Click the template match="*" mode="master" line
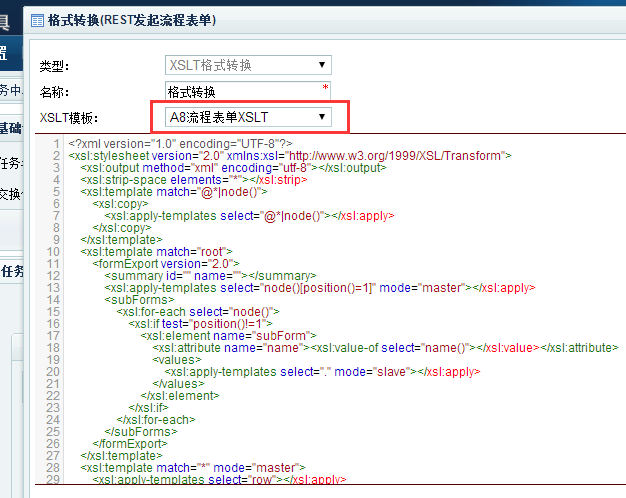Viewport: 626px width, 498px height. [193, 467]
